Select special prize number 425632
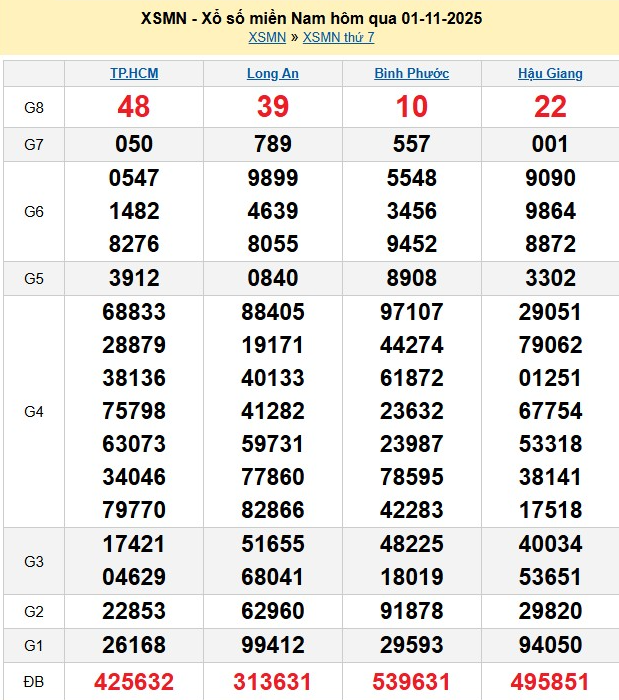This screenshot has height=700, width=619. pos(134,682)
